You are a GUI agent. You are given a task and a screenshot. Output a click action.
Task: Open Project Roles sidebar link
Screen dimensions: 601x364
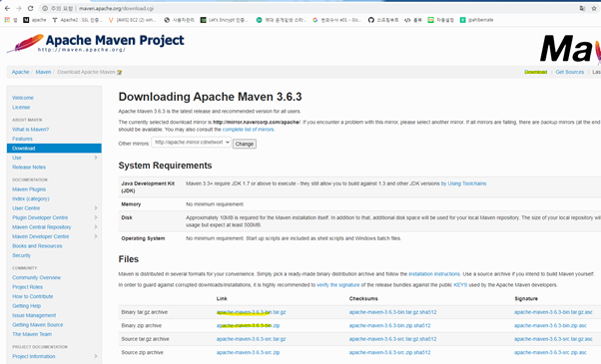point(27,287)
